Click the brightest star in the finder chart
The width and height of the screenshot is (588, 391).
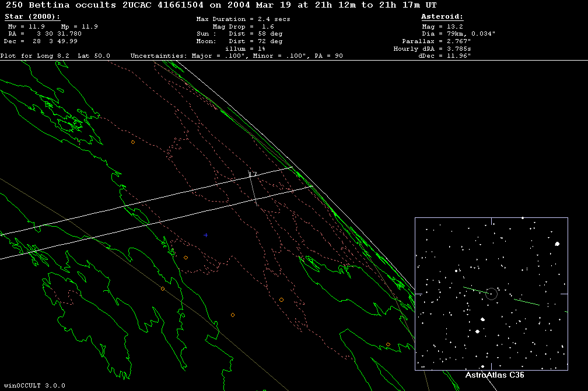click(557, 244)
